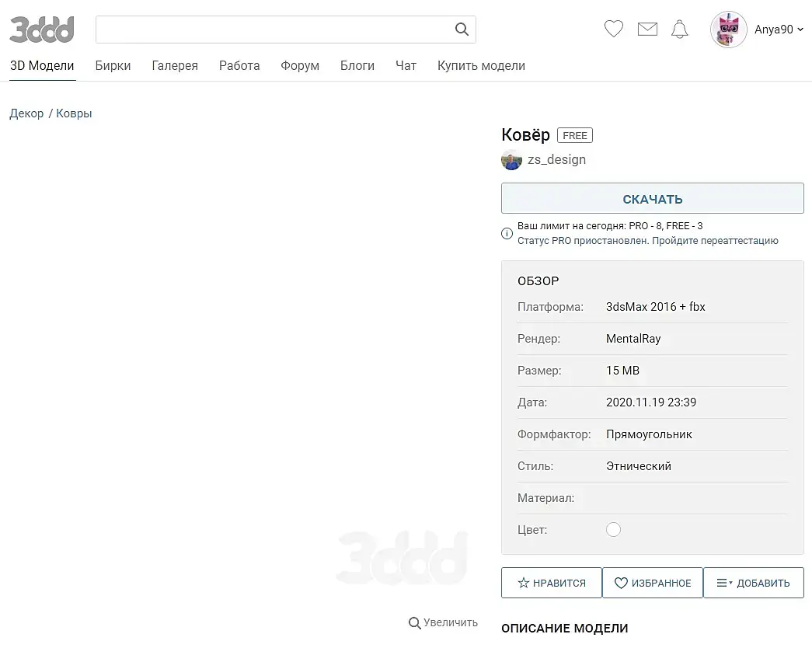Open favorites via header heart icon
The image size is (812, 648).
click(614, 29)
